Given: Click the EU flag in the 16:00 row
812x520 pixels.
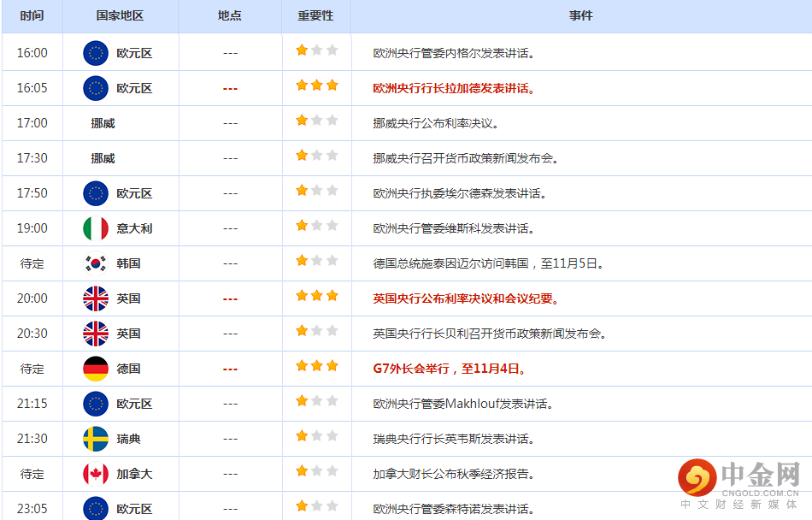Looking at the screenshot, I should click(x=96, y=53).
